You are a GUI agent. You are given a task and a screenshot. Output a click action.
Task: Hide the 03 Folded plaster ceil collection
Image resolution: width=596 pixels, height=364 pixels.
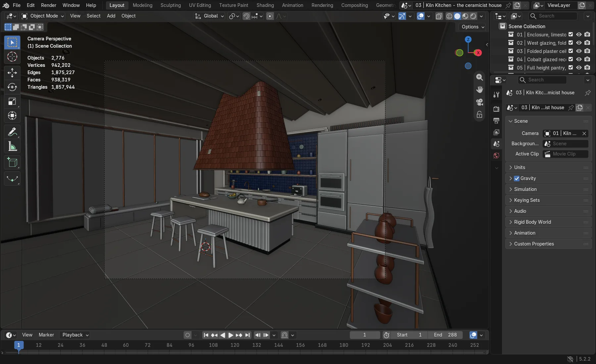[x=579, y=51]
